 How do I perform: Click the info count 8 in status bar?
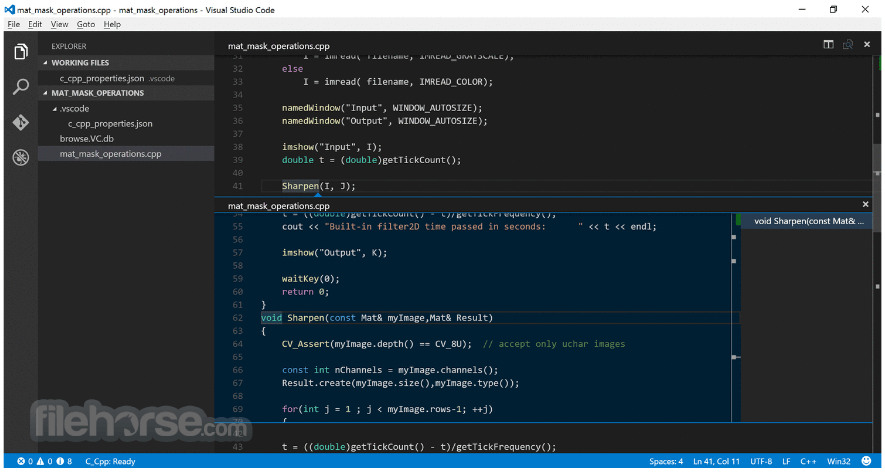(64, 461)
